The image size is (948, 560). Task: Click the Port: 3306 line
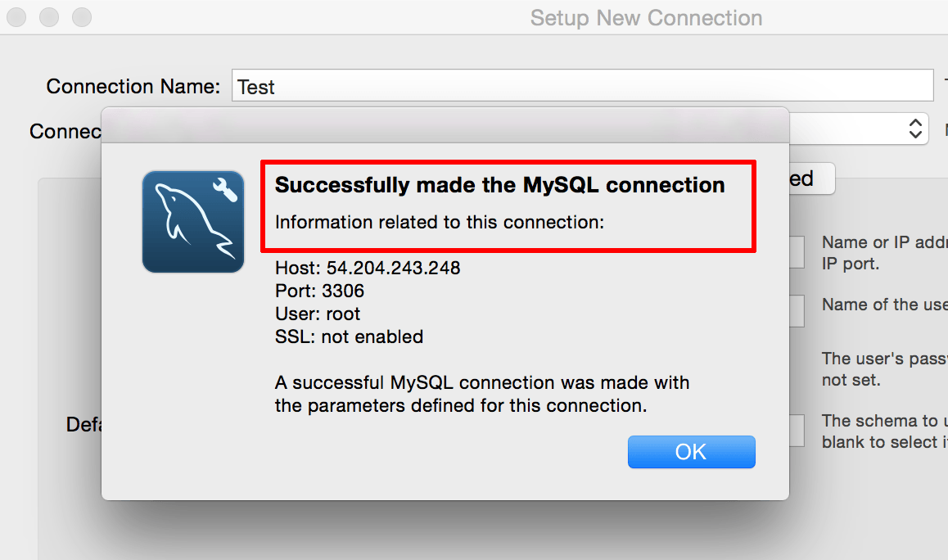[x=319, y=291]
